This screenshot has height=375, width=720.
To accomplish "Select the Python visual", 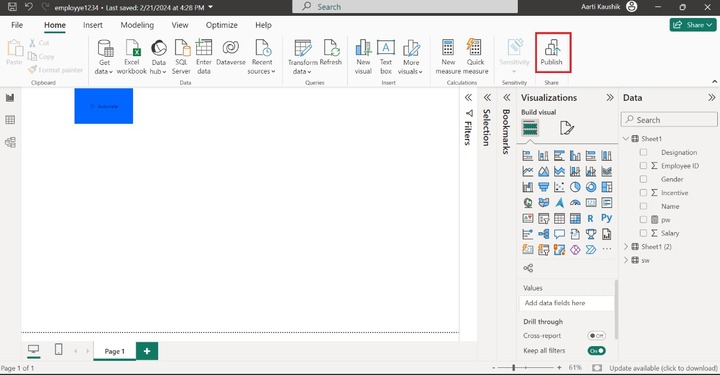I will point(607,218).
